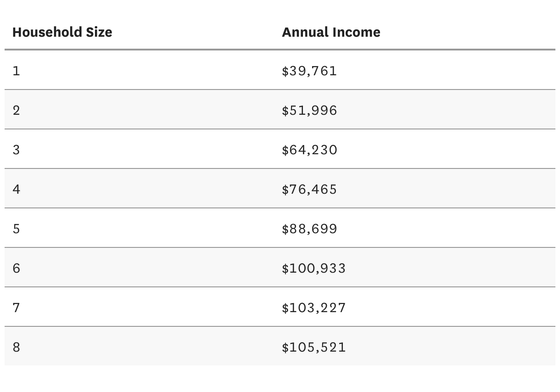This screenshot has width=560, height=392.
Task: Select the $51,996 income value
Action: tap(309, 110)
